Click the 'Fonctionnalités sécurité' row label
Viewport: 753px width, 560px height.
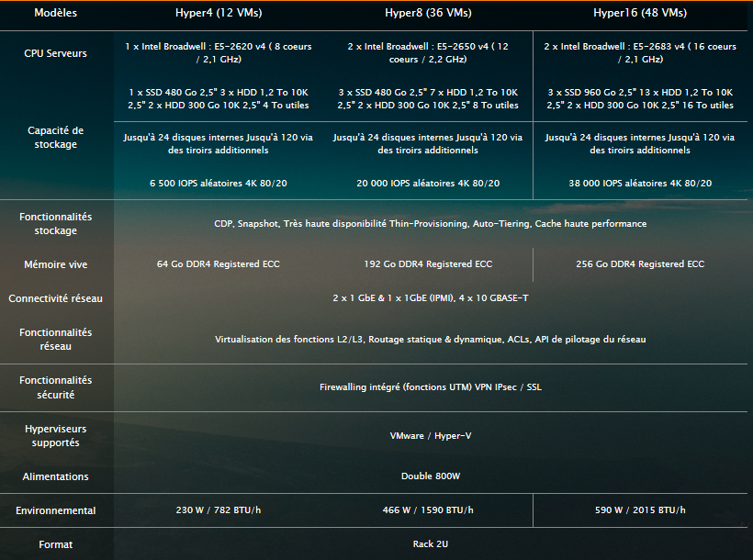click(x=56, y=387)
